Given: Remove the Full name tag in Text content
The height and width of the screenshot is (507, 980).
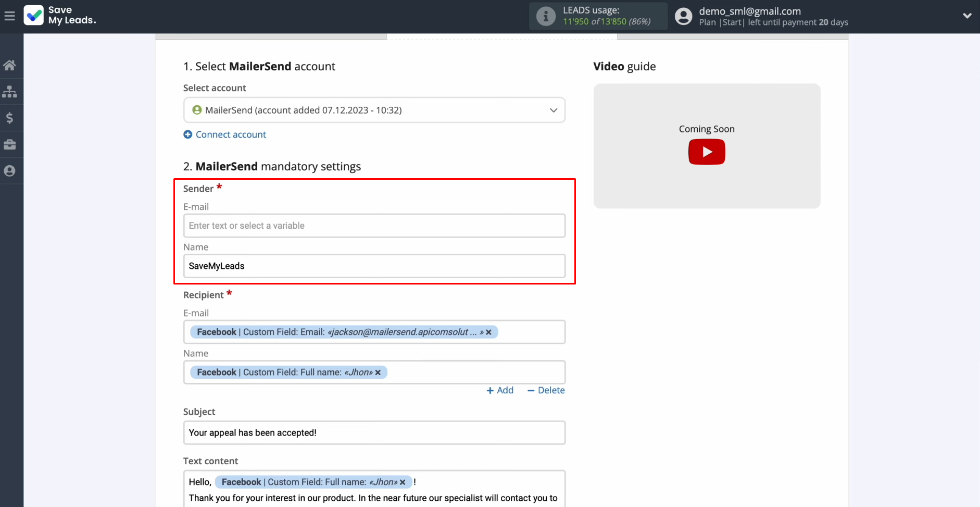Looking at the screenshot, I should point(403,483).
